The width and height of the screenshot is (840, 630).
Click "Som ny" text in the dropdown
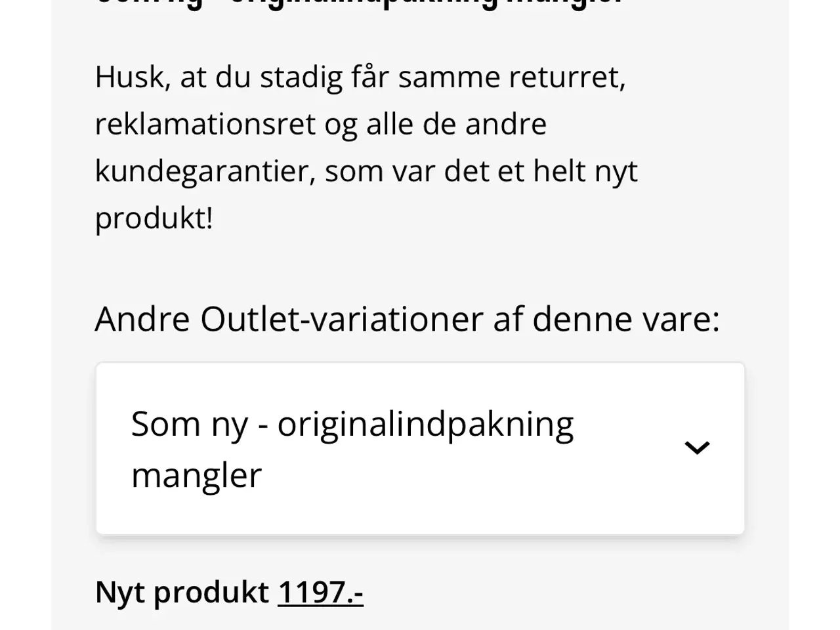coord(190,425)
